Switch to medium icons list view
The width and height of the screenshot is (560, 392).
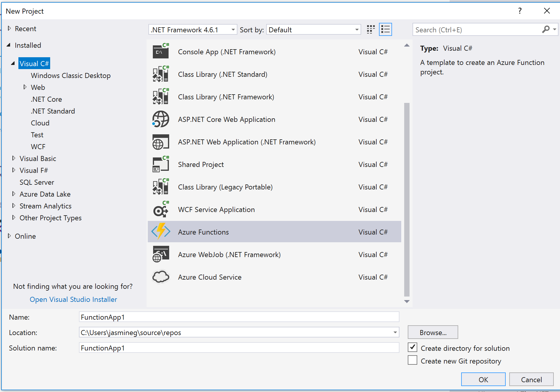(x=386, y=29)
